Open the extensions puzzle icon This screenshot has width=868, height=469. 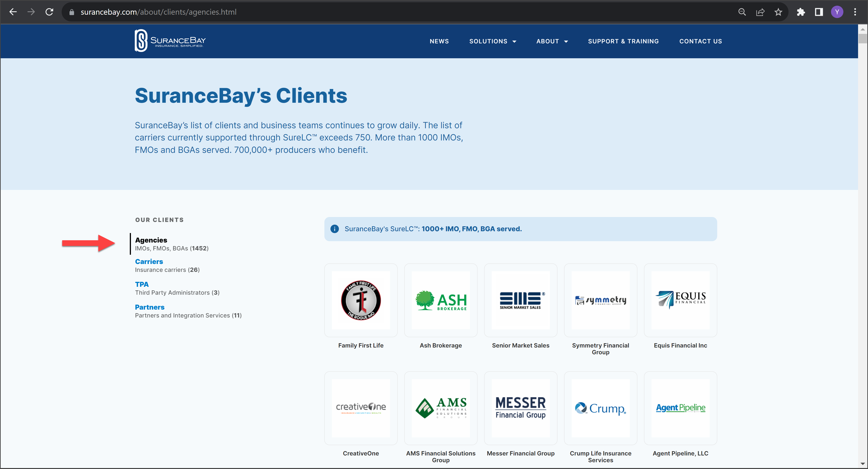pyautogui.click(x=801, y=12)
